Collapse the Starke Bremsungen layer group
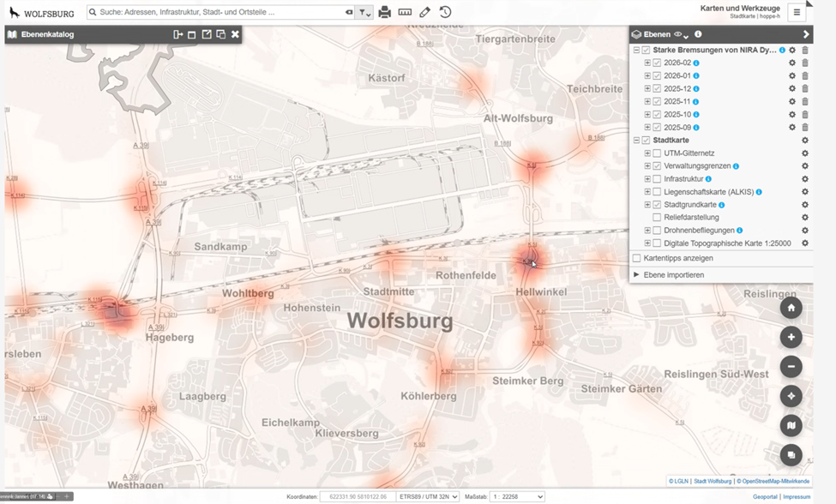836x504 pixels. coord(636,50)
